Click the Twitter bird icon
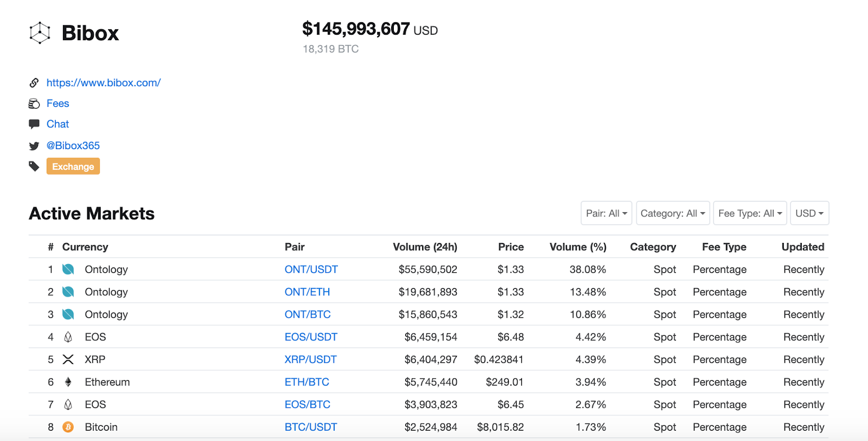Screen dimensions: 868x441 tap(34, 145)
